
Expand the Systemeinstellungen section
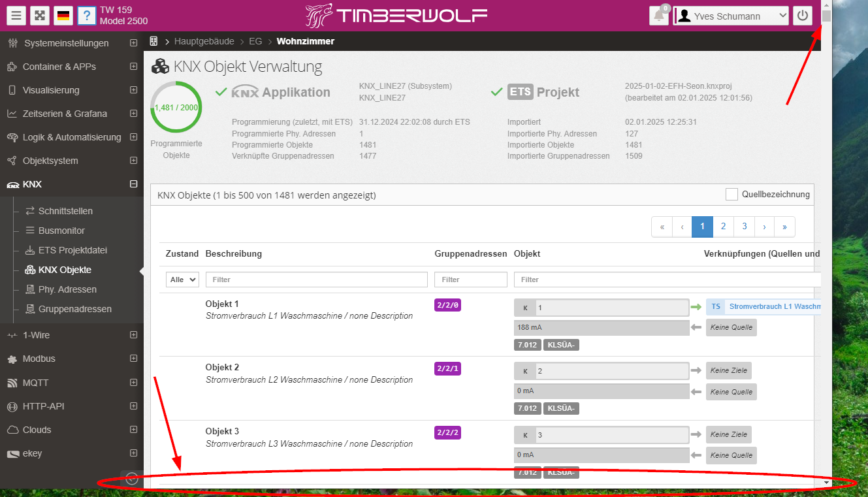tap(133, 43)
